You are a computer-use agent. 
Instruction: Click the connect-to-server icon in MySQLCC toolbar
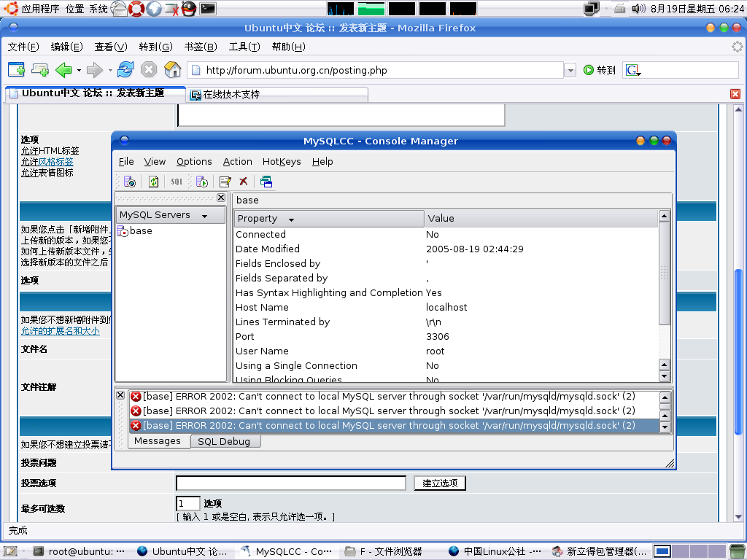coord(129,182)
